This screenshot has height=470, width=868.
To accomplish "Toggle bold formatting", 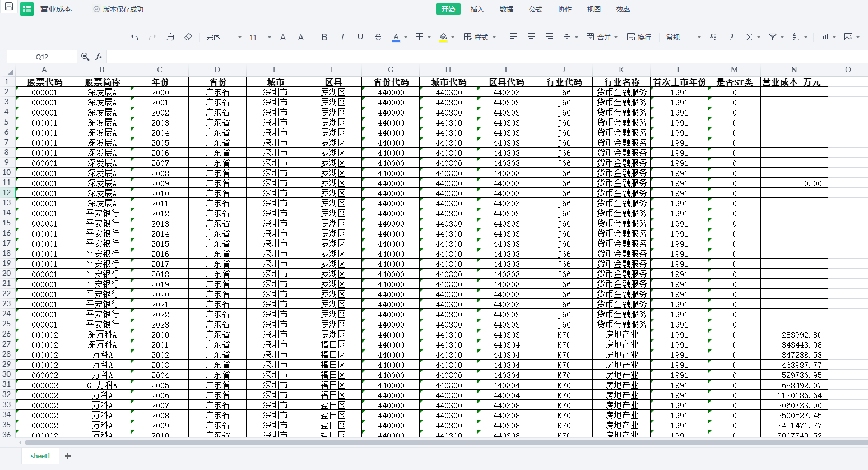I will tap(324, 37).
